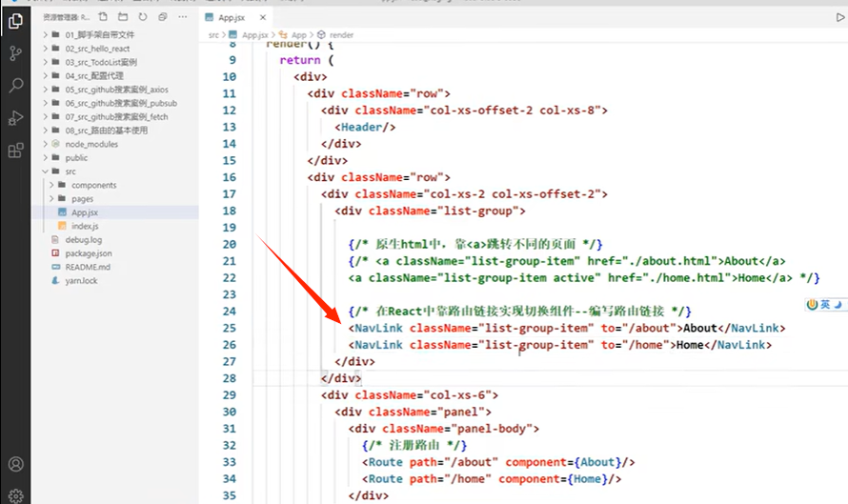Open the Source Control view
This screenshot has width=848, height=504.
click(x=15, y=53)
